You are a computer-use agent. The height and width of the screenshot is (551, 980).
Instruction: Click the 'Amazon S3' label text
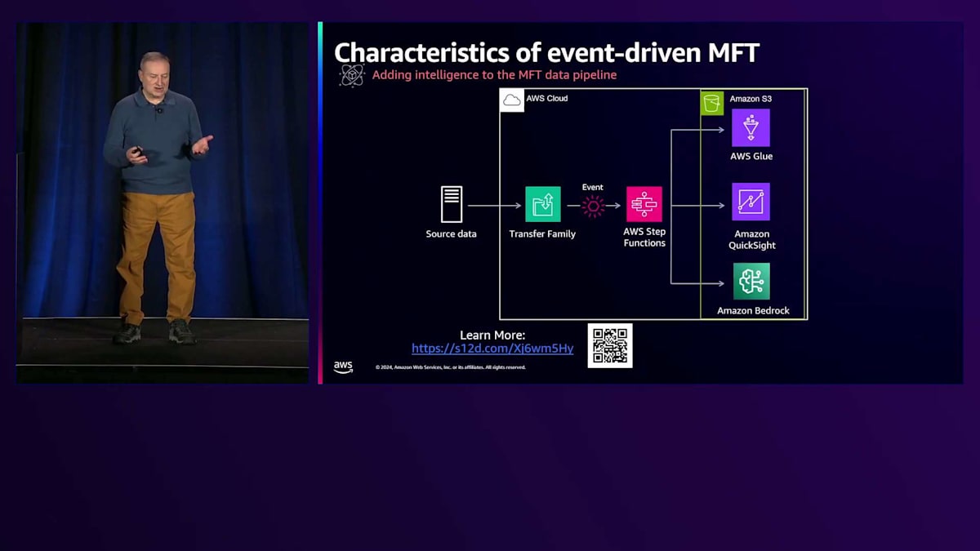pos(751,99)
